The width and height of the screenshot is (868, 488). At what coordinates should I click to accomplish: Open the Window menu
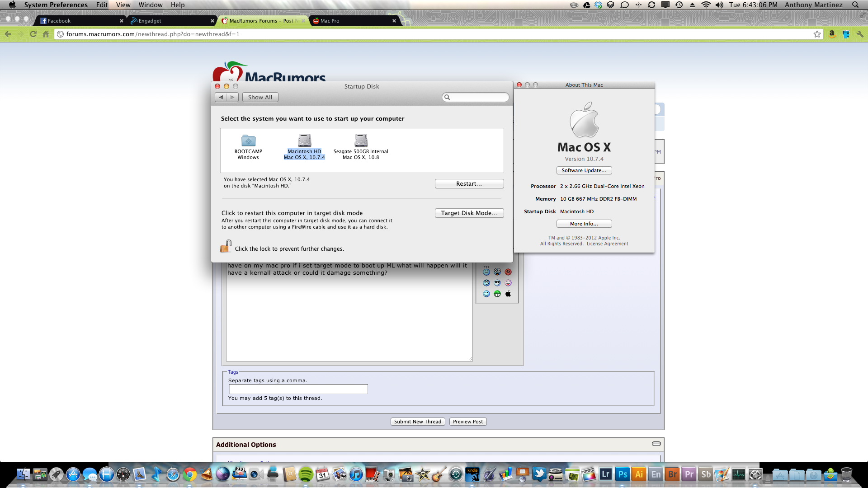(x=151, y=5)
